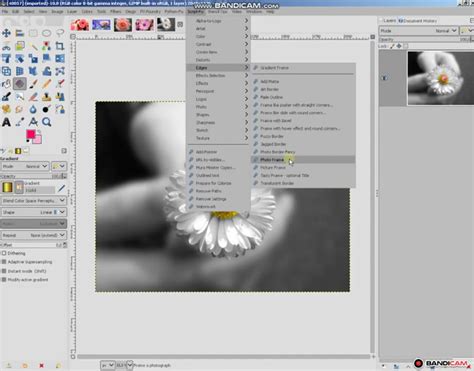This screenshot has height=371, width=474.
Task: Select the Bucket Fill tool
Action: coord(6,84)
